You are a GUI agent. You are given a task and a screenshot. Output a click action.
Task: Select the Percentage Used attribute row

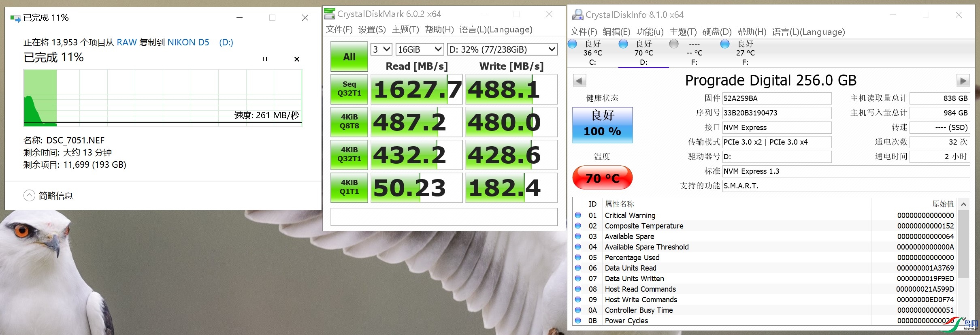tap(765, 258)
